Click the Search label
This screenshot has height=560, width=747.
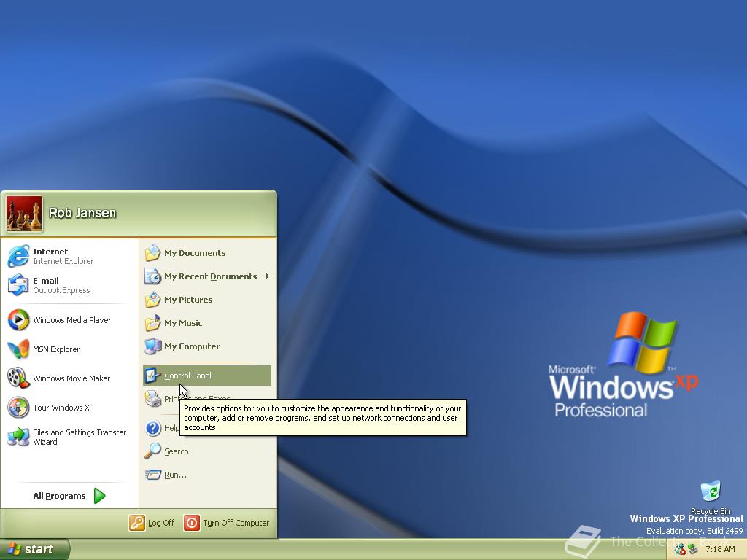(x=177, y=451)
